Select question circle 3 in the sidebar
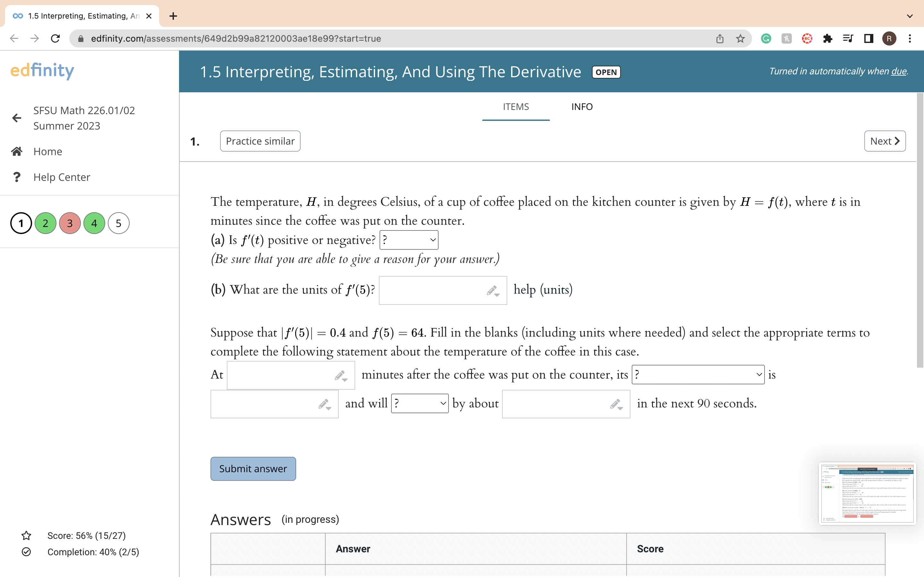Viewport: 924px width, 577px height. (70, 223)
